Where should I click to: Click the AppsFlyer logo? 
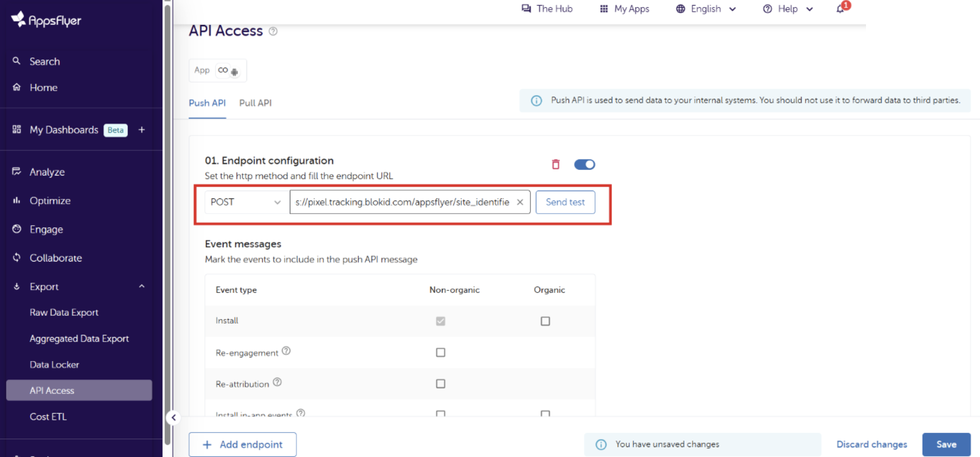point(46,19)
